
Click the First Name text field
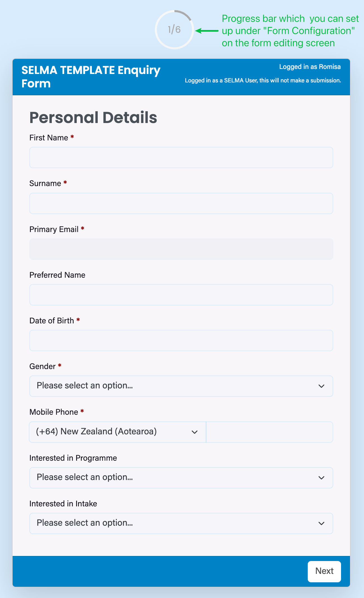point(181,157)
